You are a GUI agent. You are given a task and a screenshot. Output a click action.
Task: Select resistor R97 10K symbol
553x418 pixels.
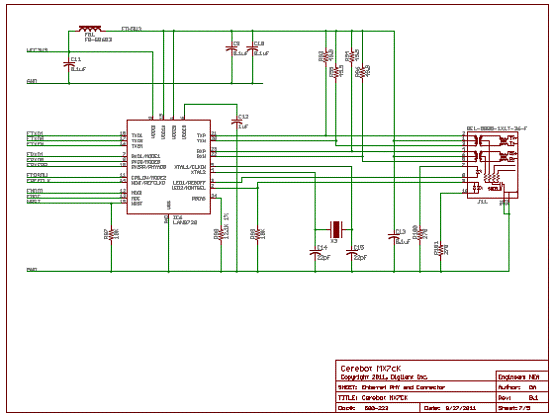pos(111,234)
